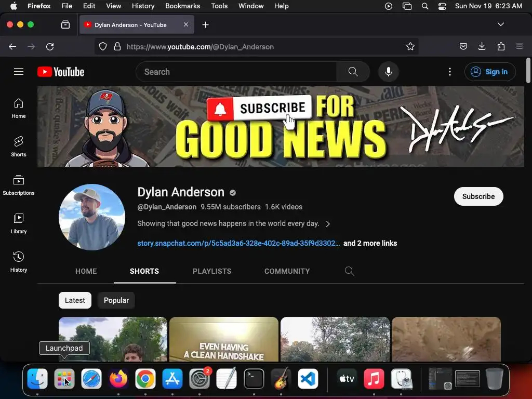Open History in the sidebar
The height and width of the screenshot is (399, 532).
click(x=19, y=262)
